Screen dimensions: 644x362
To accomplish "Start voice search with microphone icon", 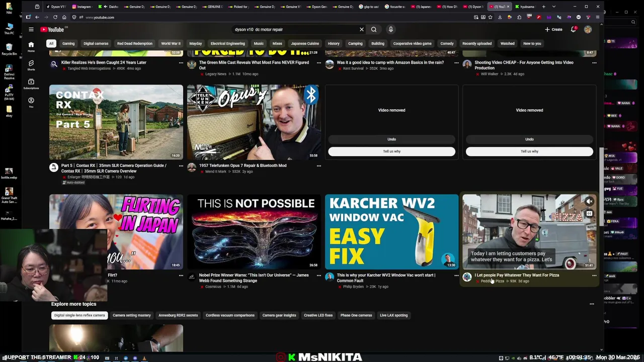I will click(x=390, y=30).
